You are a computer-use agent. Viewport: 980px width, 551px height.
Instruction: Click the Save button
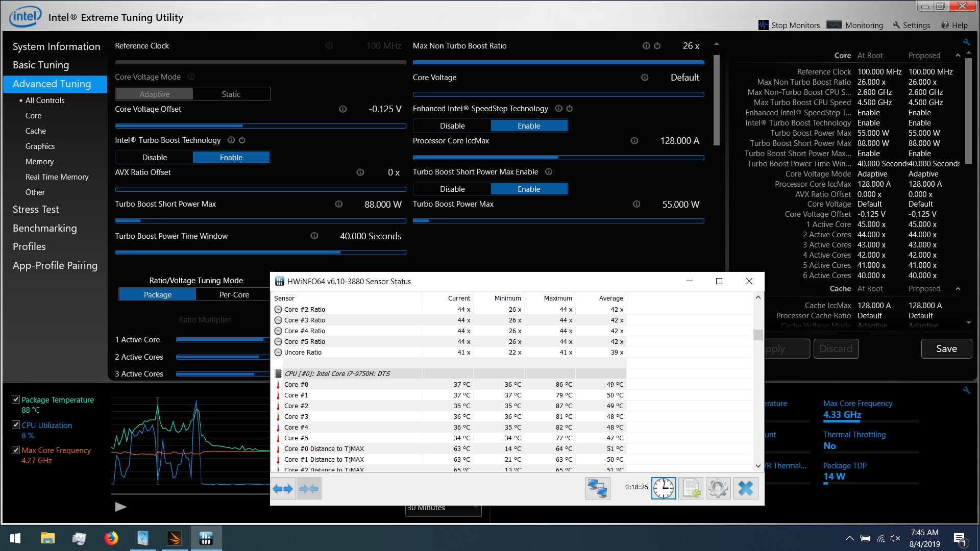pyautogui.click(x=946, y=348)
